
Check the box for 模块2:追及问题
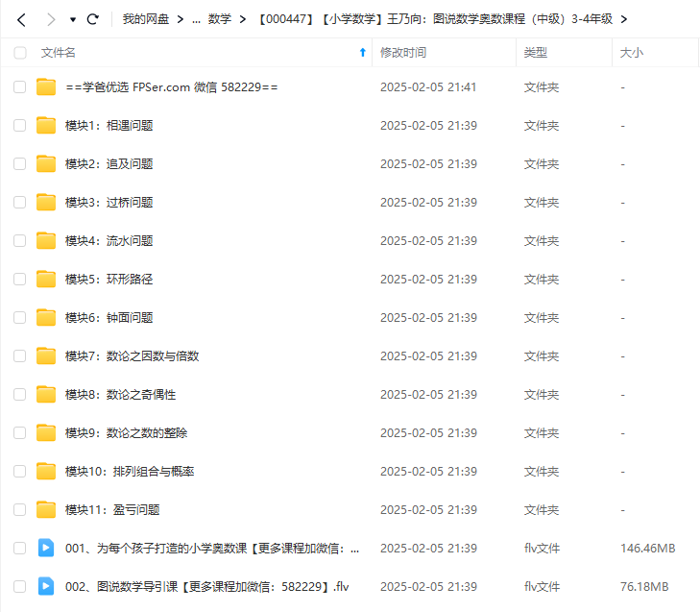[19, 163]
